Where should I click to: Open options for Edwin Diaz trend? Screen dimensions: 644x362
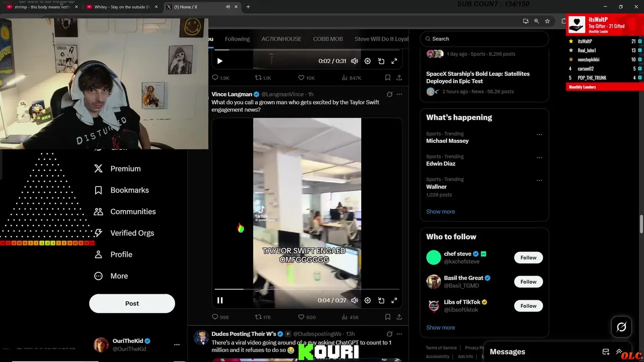[x=539, y=157]
